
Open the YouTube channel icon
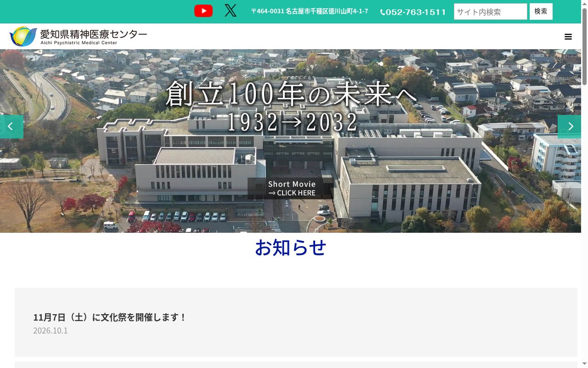[204, 11]
